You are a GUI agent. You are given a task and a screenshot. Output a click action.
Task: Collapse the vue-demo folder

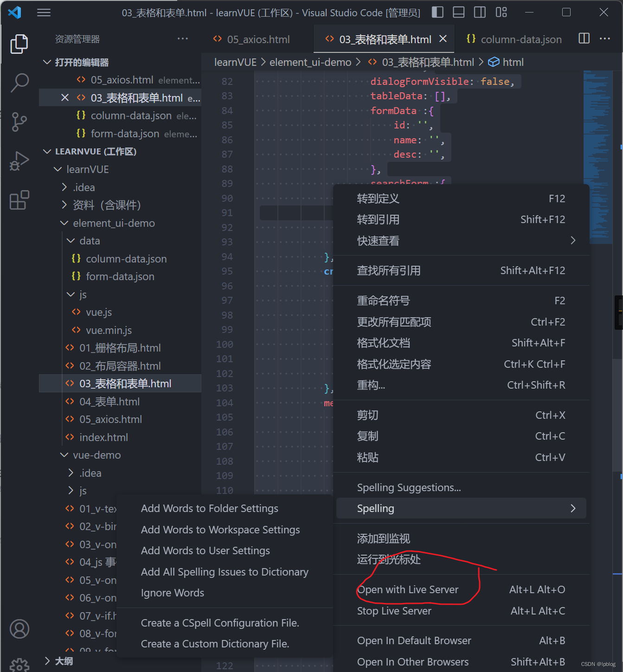[120, 455]
